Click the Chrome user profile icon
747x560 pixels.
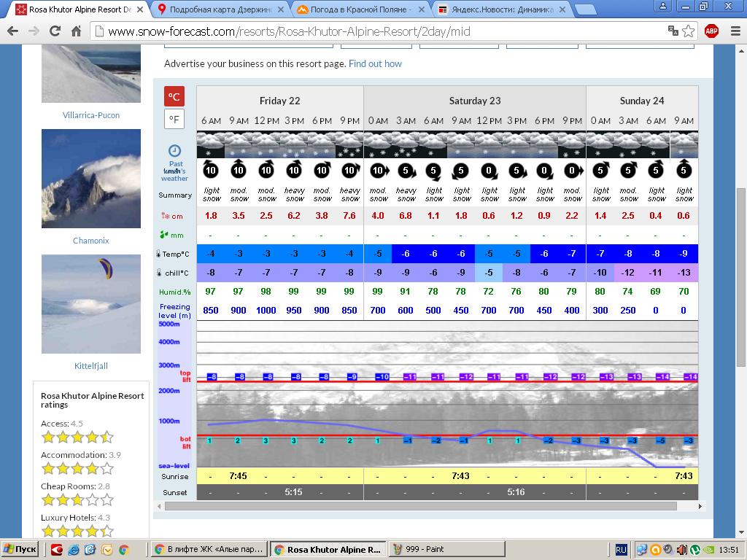[x=662, y=6]
